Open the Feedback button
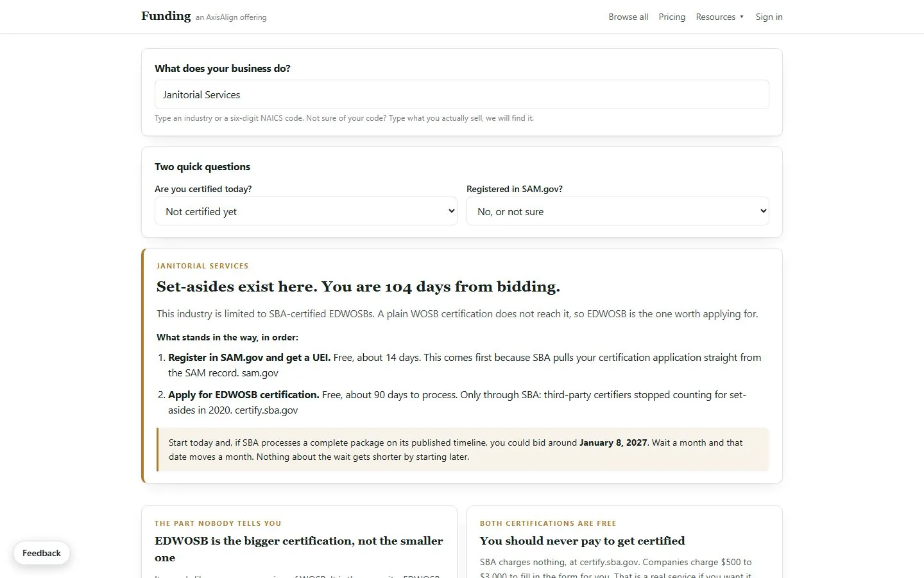924x578 pixels. (42, 553)
